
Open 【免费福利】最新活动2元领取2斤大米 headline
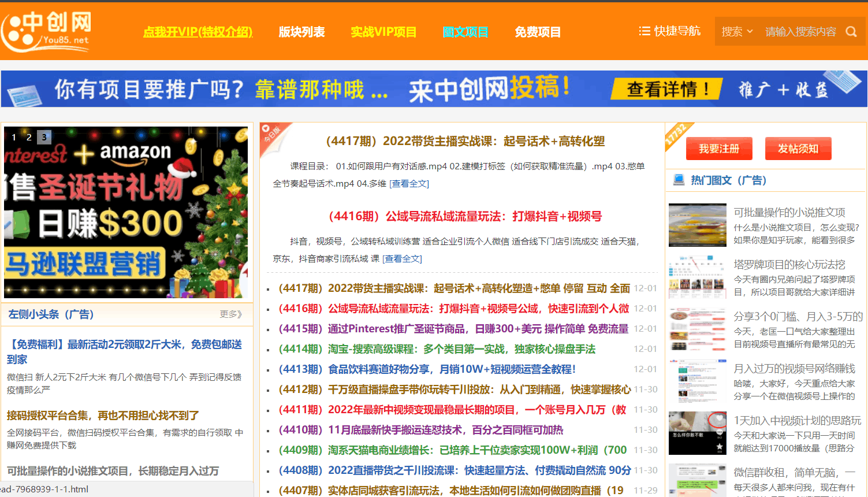(125, 351)
